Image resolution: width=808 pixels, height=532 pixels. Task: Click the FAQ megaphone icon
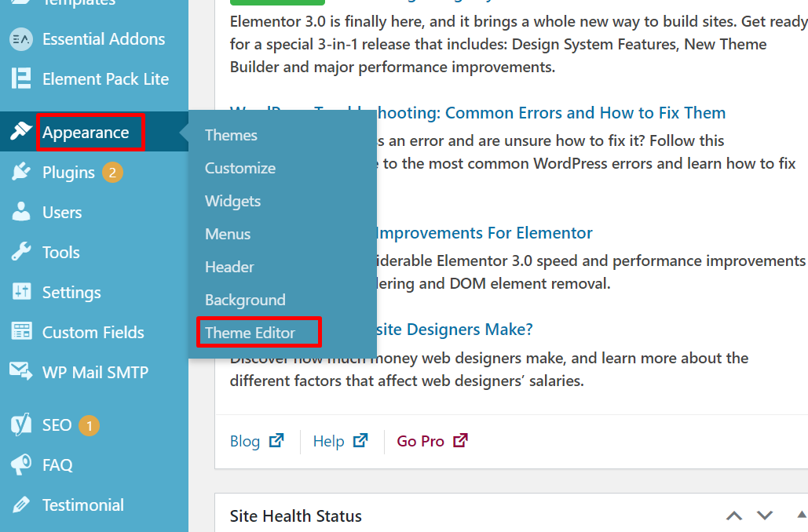tap(21, 465)
